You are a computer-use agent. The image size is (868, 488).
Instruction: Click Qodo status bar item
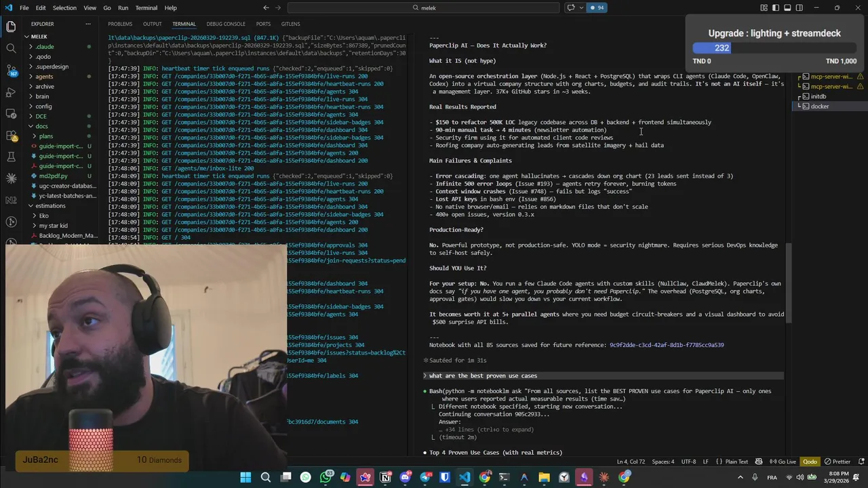pos(810,462)
